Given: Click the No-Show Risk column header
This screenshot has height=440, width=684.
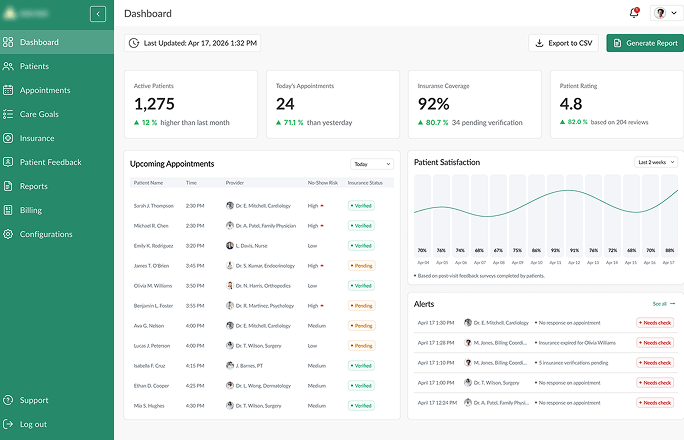Looking at the screenshot, I should coord(323,183).
